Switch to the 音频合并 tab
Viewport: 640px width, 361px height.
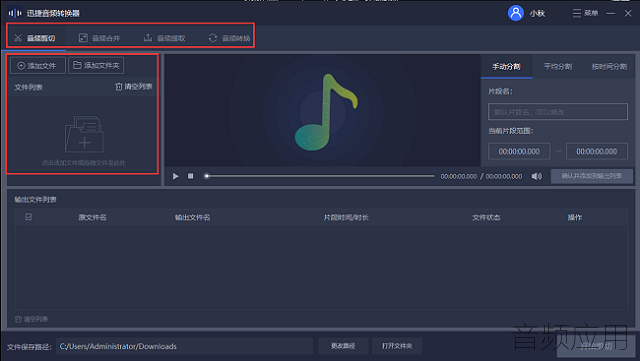[100, 38]
